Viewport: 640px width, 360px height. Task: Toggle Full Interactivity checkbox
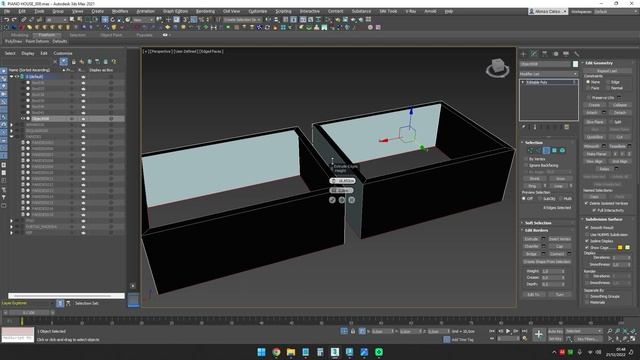[x=594, y=210]
